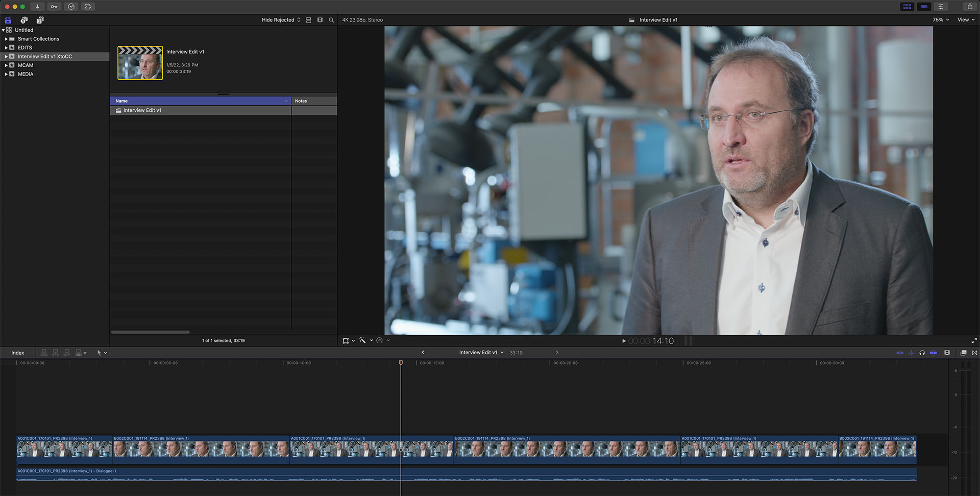Open Hide Rejected filter dropdown
This screenshot has height=496, width=980.
(x=281, y=20)
